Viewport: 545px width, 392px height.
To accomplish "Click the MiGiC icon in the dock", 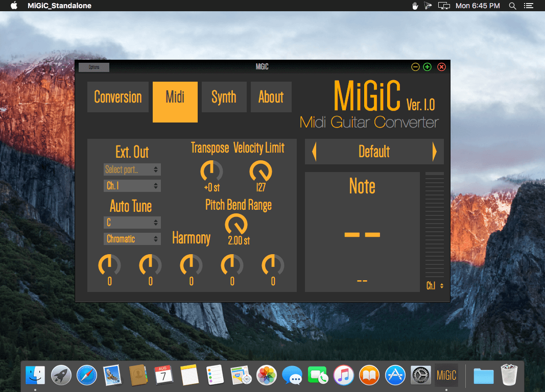I will pos(446,375).
